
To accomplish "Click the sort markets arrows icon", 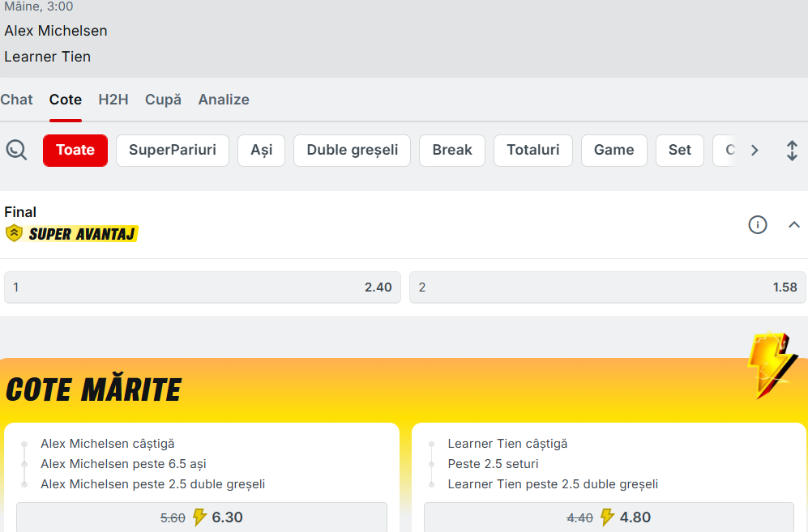I will [x=792, y=151].
